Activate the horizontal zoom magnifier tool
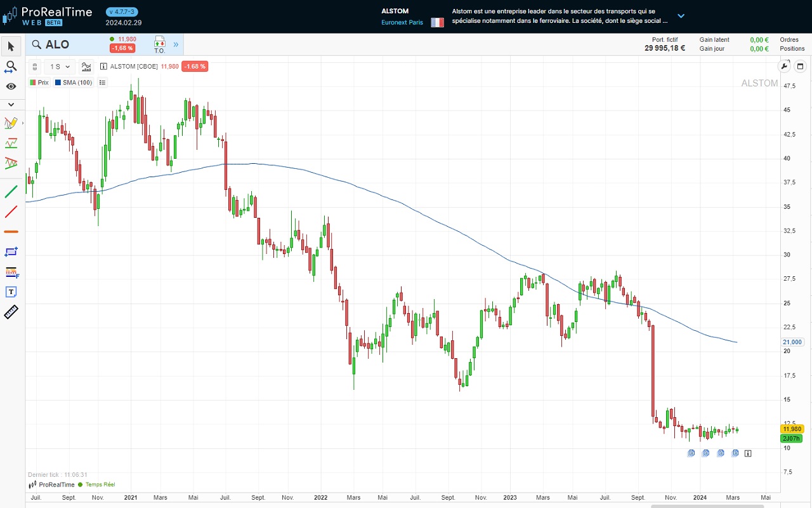Image resolution: width=812 pixels, height=508 pixels. 11,67
